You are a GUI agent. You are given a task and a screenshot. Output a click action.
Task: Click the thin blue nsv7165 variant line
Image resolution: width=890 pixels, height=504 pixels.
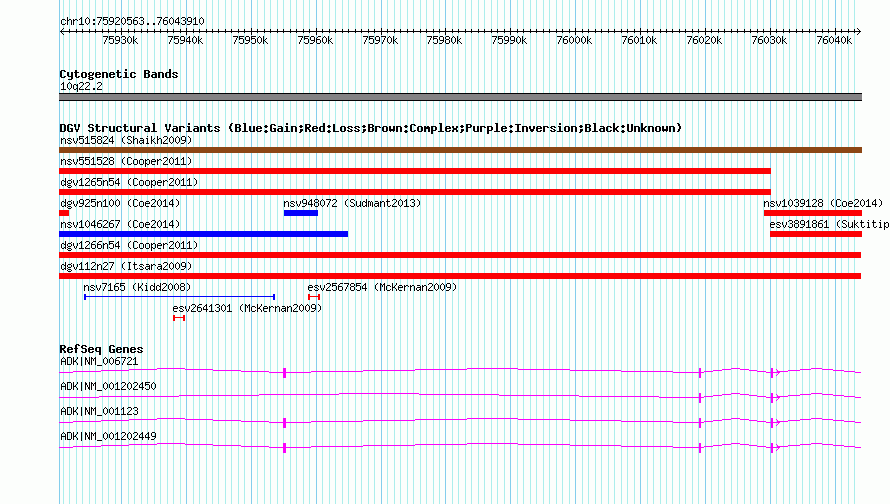179,297
